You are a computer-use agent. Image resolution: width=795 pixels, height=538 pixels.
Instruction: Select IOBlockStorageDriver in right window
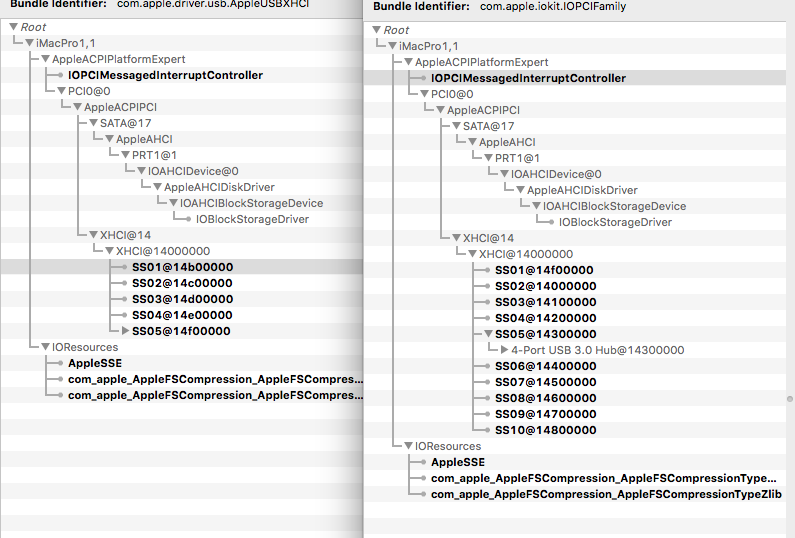coord(615,222)
